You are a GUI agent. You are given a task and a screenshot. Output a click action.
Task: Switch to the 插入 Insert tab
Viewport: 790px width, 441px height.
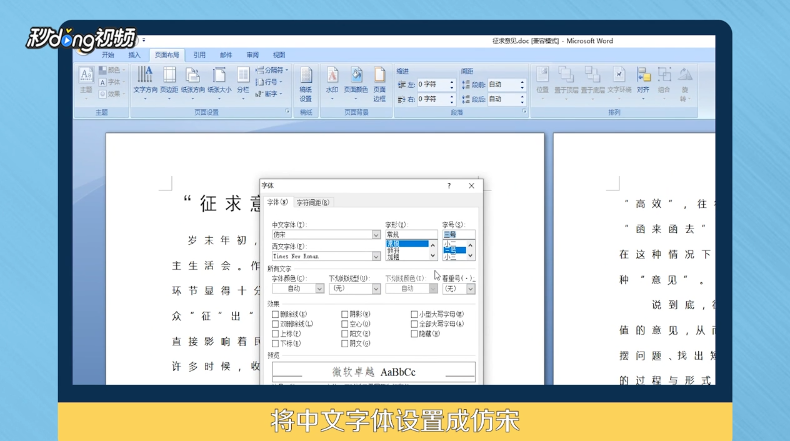(134, 55)
